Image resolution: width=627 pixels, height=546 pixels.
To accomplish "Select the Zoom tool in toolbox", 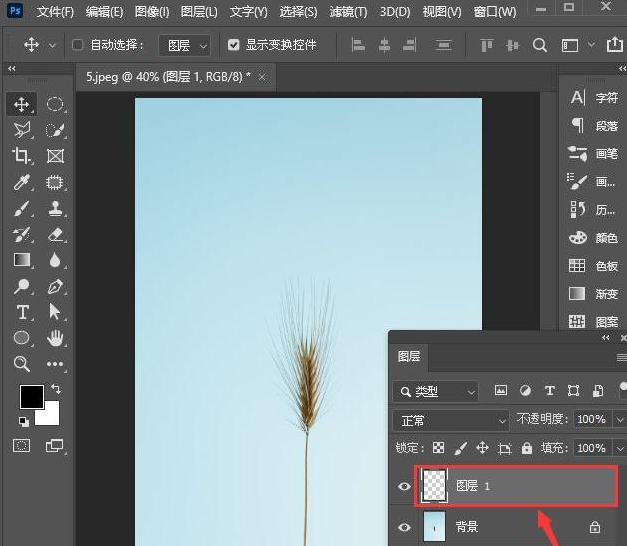I will click(x=22, y=364).
